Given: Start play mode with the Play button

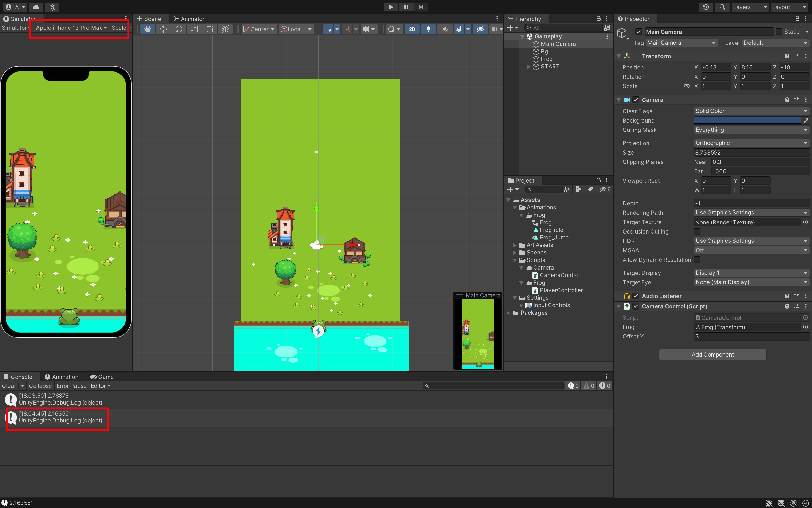Looking at the screenshot, I should click(x=391, y=7).
